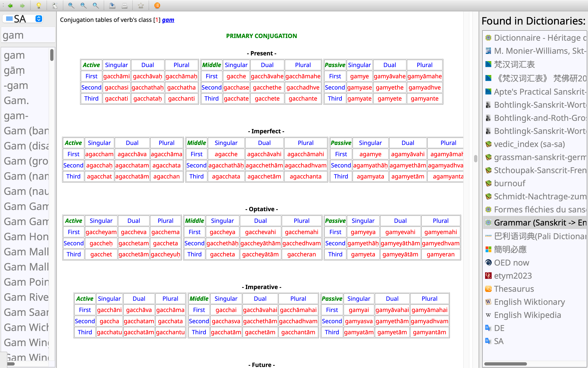The width and height of the screenshot is (588, 368).
Task: Click the word list horizontal scrollbar
Action: [x=11, y=364]
